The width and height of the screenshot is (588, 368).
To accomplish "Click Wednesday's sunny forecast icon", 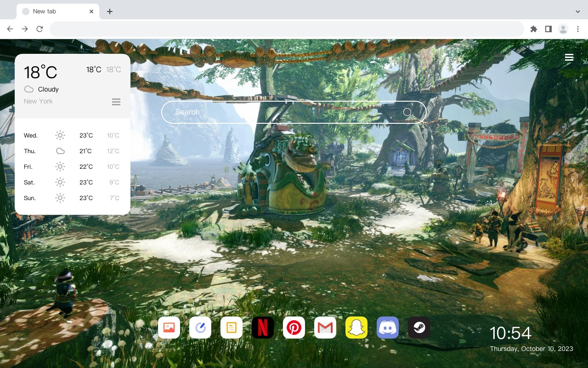I will (x=60, y=135).
